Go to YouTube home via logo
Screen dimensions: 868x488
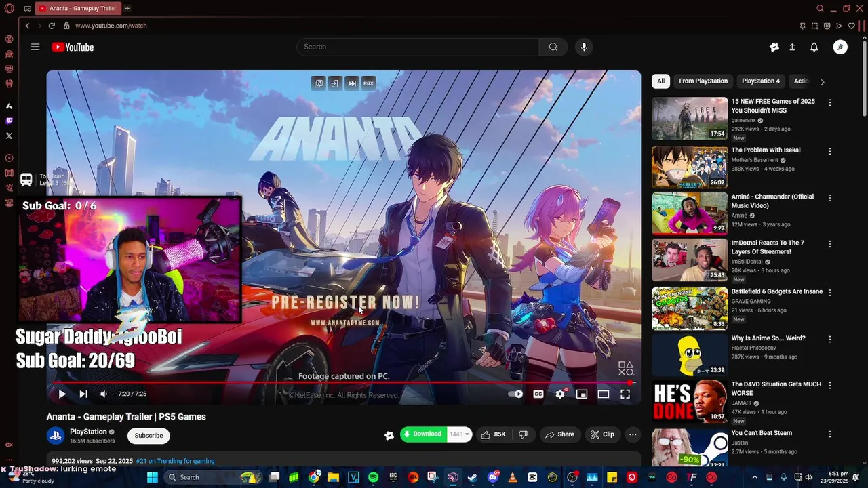pyautogui.click(x=72, y=47)
